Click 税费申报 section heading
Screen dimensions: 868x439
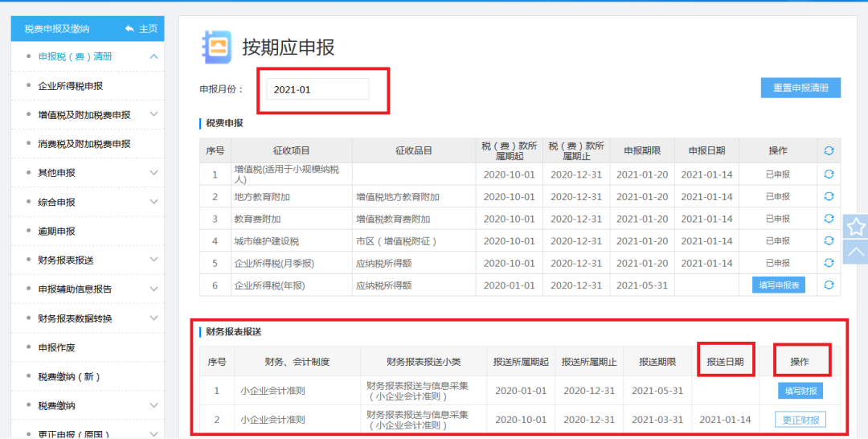click(224, 123)
